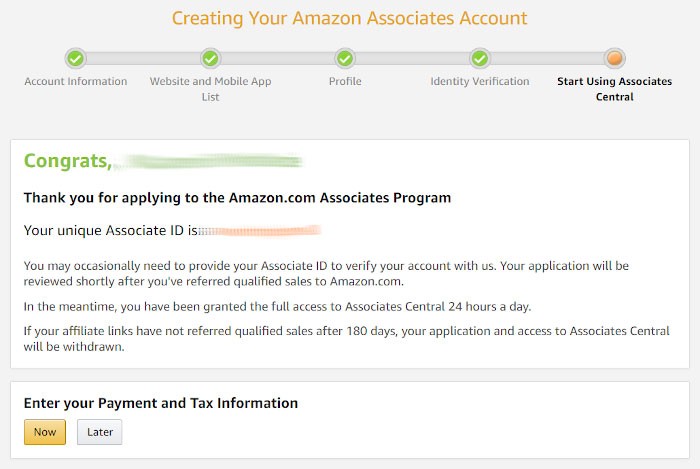Click the Identity Verification checkmark icon
The height and width of the screenshot is (469, 700).
click(x=480, y=58)
